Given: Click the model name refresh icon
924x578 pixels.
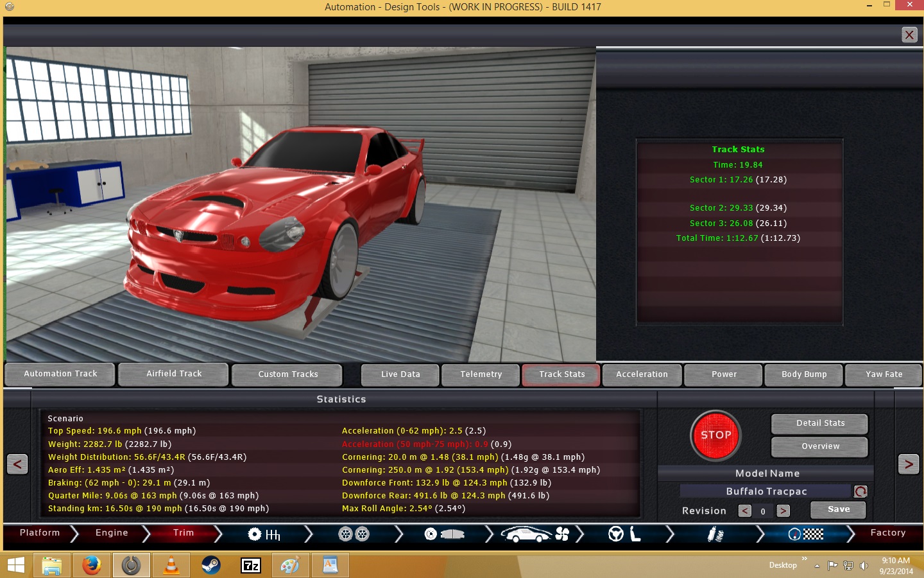Looking at the screenshot, I should click(860, 491).
